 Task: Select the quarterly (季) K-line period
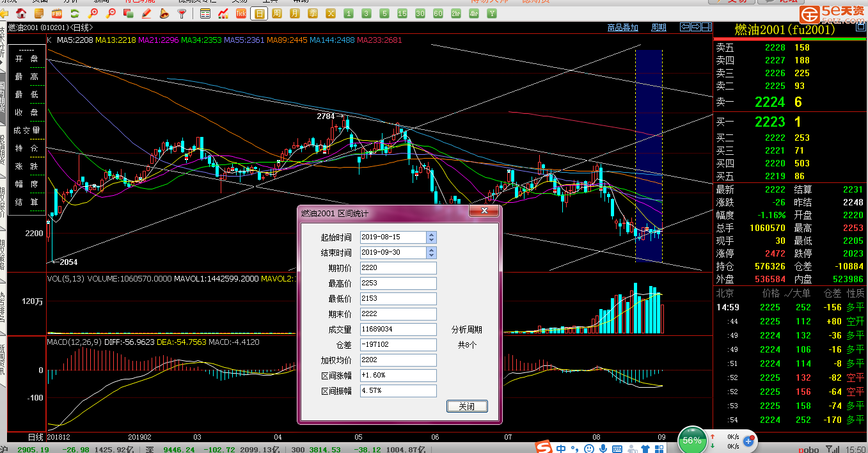point(313,13)
